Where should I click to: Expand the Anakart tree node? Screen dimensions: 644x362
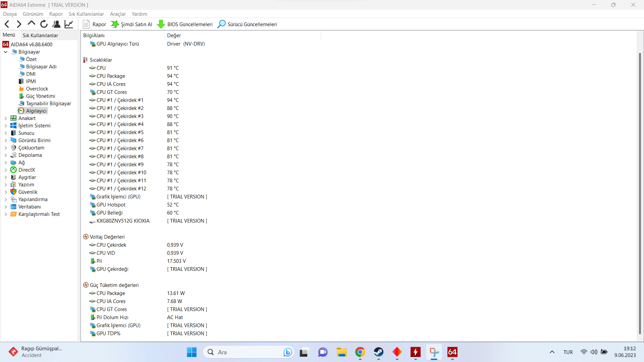(x=6, y=118)
